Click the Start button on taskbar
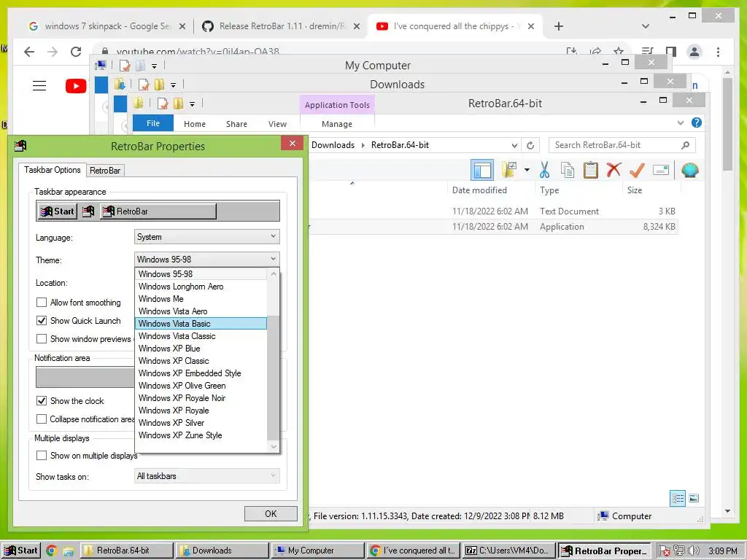 pos(21,551)
